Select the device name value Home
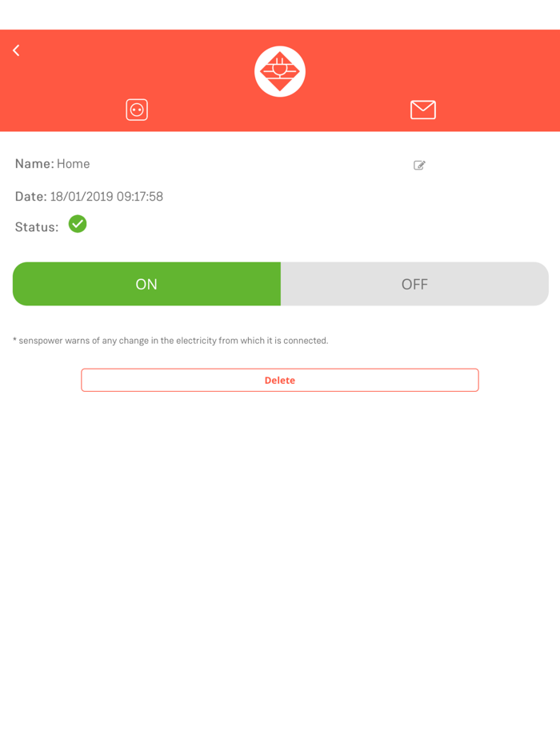Image resolution: width=560 pixels, height=747 pixels. click(x=74, y=164)
